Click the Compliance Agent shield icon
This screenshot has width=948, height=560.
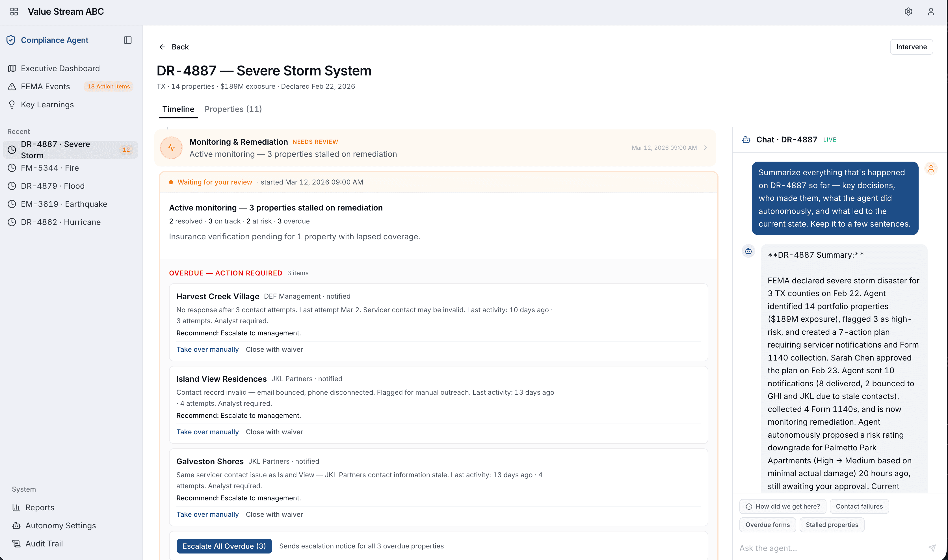[x=11, y=40]
